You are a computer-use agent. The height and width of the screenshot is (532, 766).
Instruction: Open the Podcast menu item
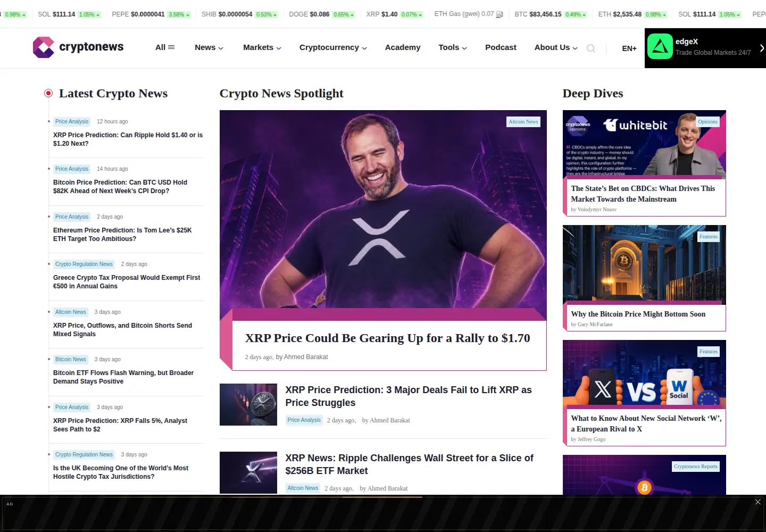pos(501,47)
